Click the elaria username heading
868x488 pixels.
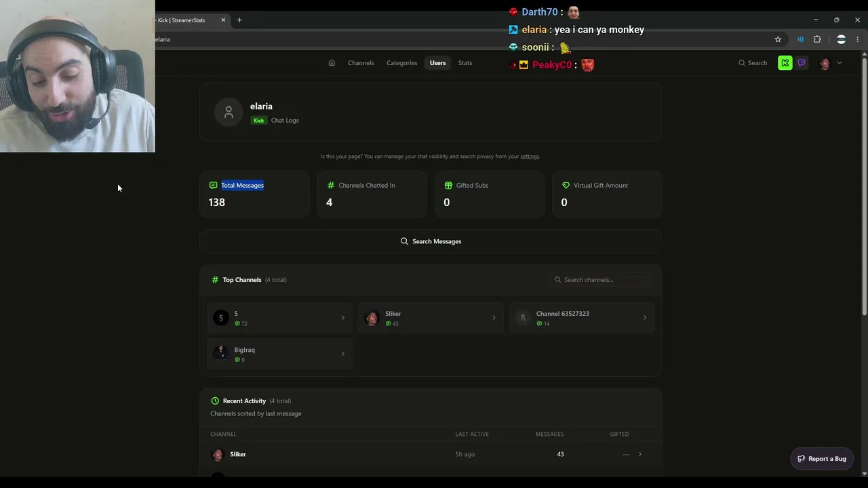pos(261,106)
